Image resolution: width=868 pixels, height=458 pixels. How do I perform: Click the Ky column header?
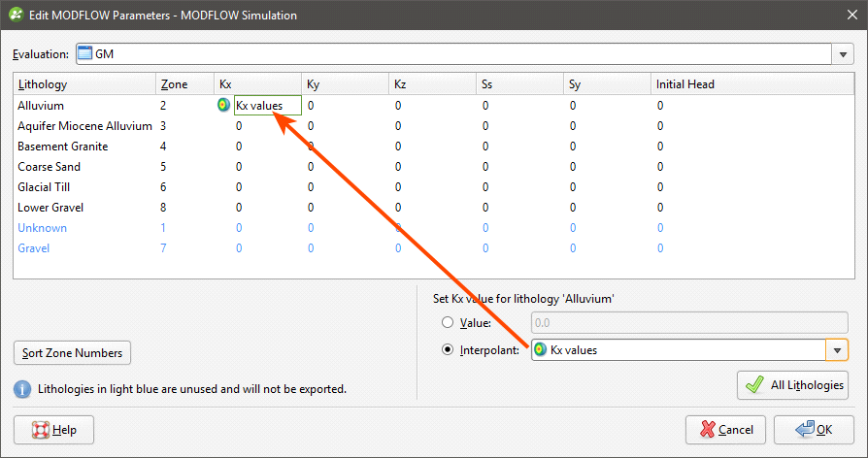[346, 84]
